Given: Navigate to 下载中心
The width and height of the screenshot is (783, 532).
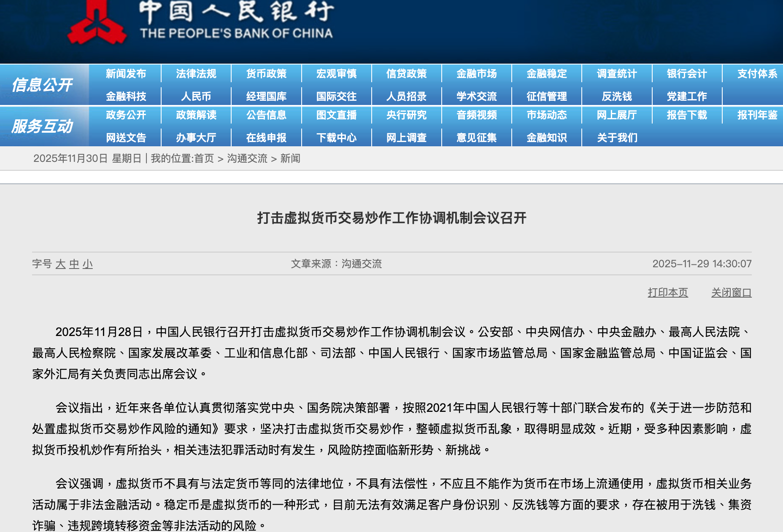Looking at the screenshot, I should 336,137.
